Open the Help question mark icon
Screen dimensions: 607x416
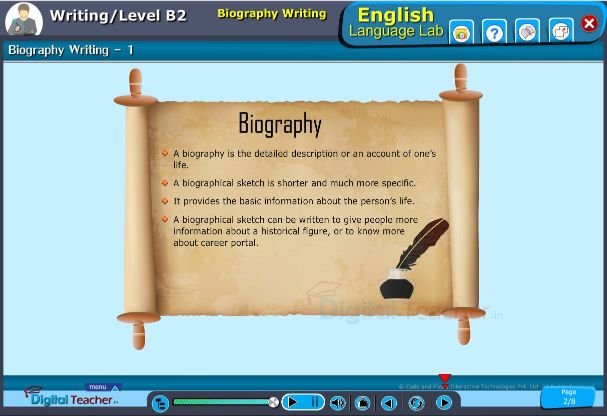pos(494,33)
